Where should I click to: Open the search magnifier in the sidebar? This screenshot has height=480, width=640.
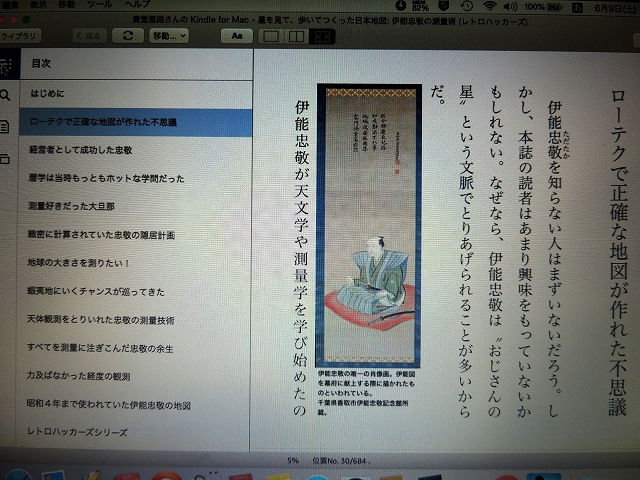tap(5, 95)
